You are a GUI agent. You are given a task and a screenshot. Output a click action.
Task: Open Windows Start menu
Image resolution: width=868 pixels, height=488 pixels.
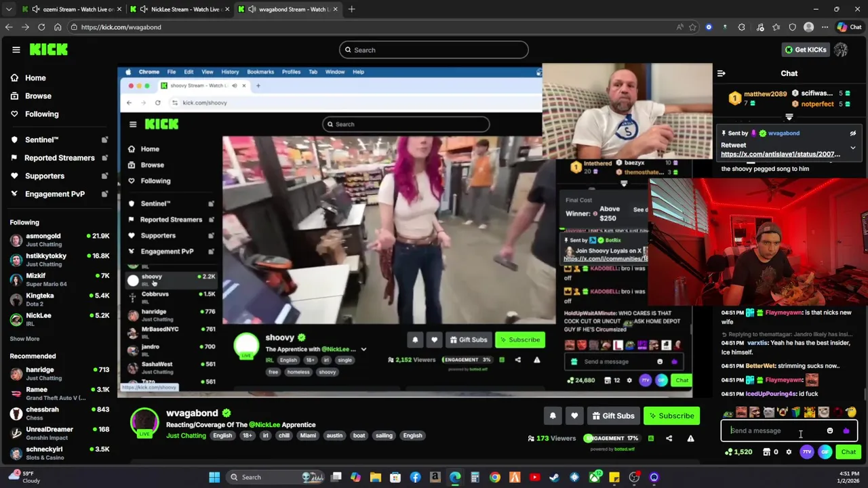pyautogui.click(x=214, y=477)
